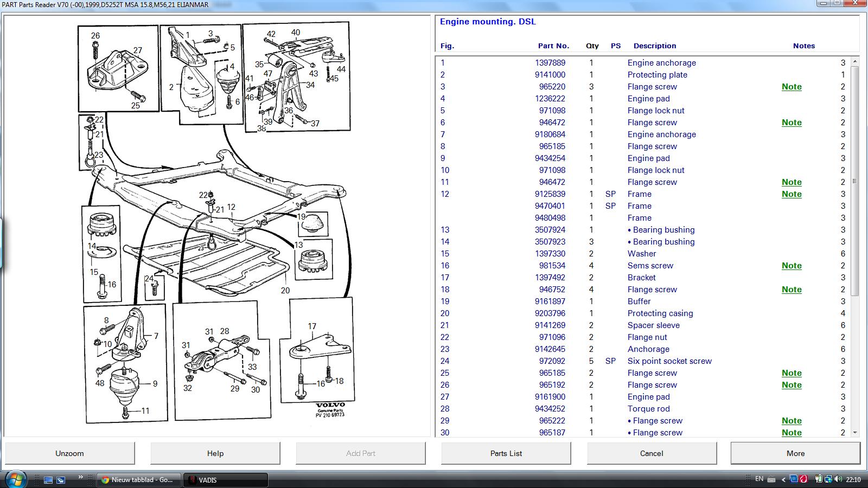Viewport: 868px width, 488px height.
Task: Select part number 9141000 Protecting plate
Action: point(550,75)
